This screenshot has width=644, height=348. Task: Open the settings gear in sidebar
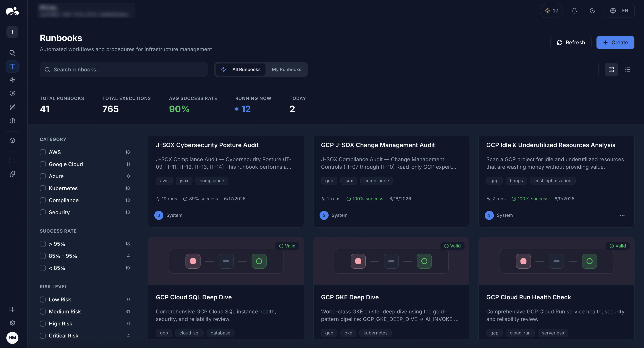pyautogui.click(x=12, y=323)
